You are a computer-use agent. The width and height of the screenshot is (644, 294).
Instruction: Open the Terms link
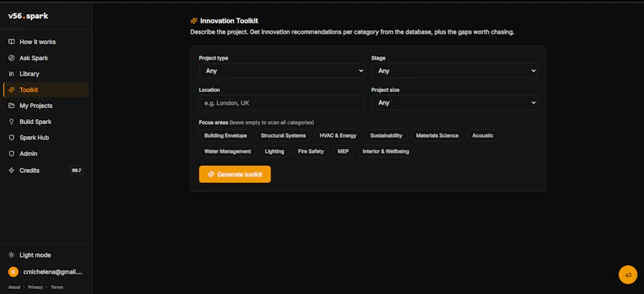pyautogui.click(x=56, y=288)
